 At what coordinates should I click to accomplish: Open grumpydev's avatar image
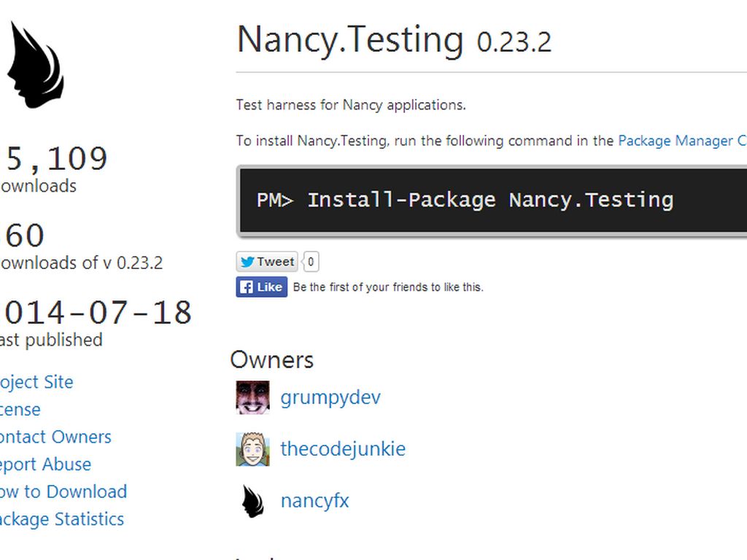point(252,397)
